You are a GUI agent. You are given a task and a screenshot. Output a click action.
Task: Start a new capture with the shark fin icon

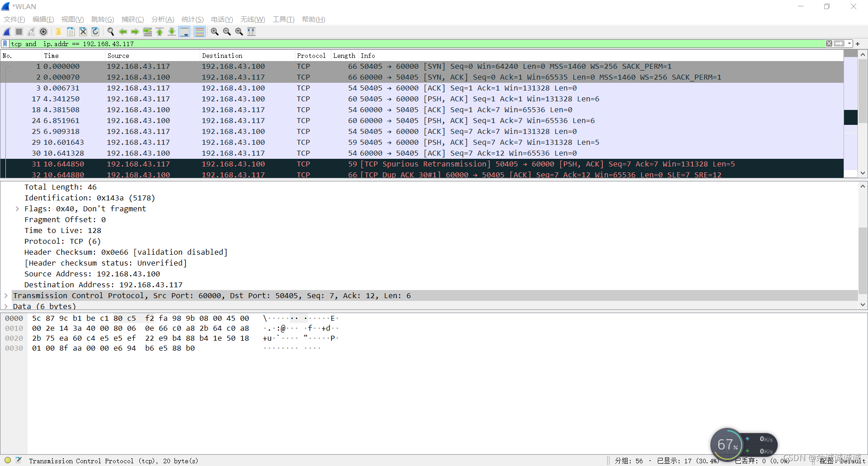[6, 32]
